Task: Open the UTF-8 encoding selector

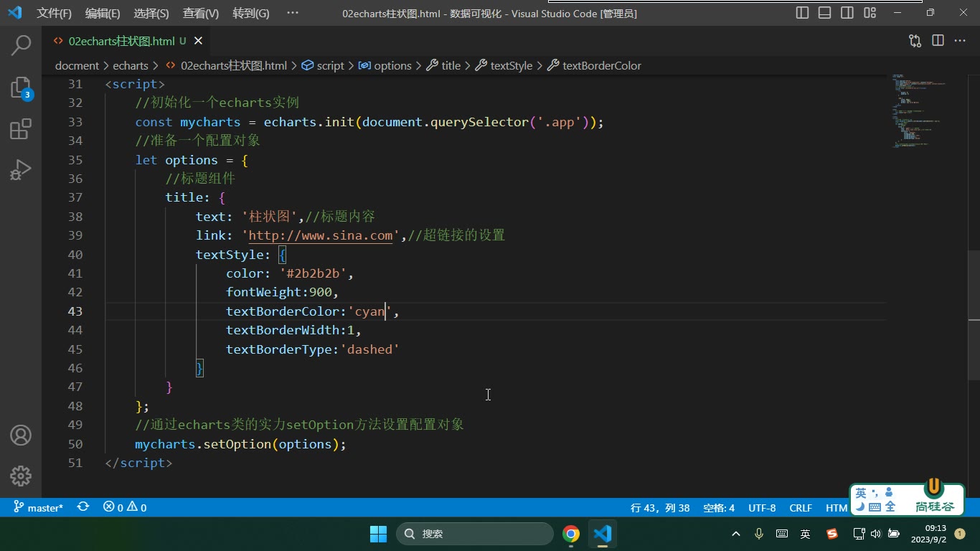Action: (762, 507)
